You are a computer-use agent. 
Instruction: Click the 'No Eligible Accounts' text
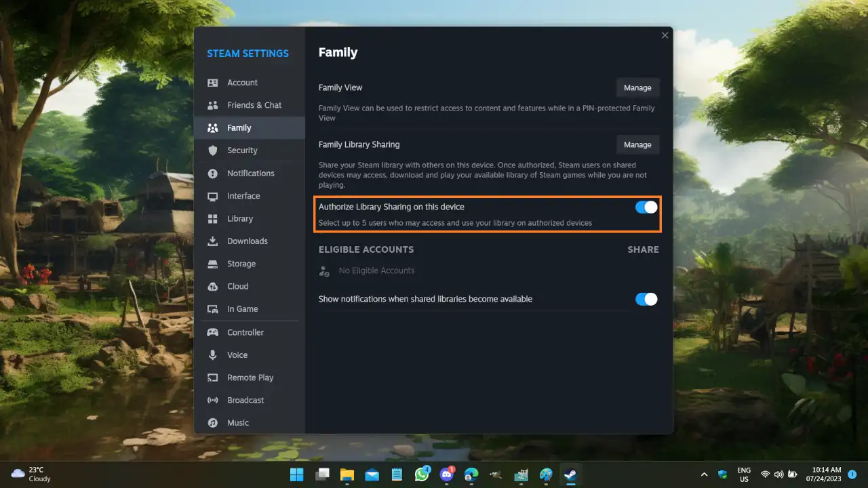[376, 270]
